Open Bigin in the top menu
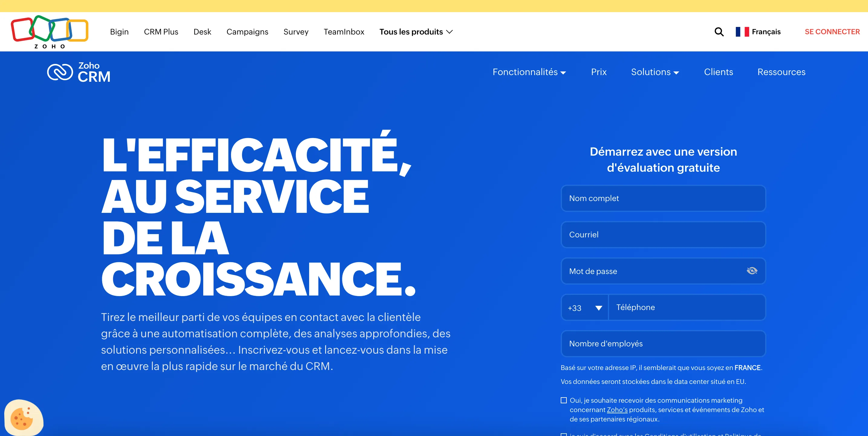Viewport: 868px width, 436px height. tap(119, 32)
